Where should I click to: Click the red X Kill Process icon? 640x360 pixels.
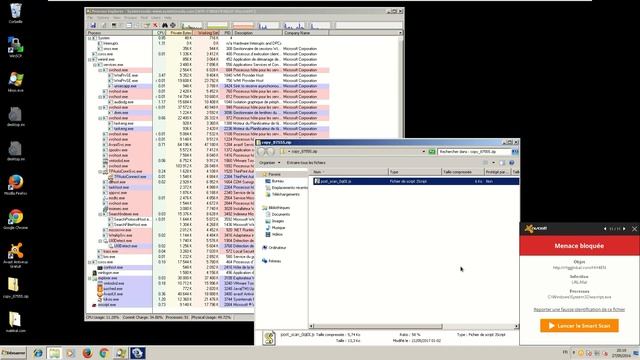tap(155, 25)
